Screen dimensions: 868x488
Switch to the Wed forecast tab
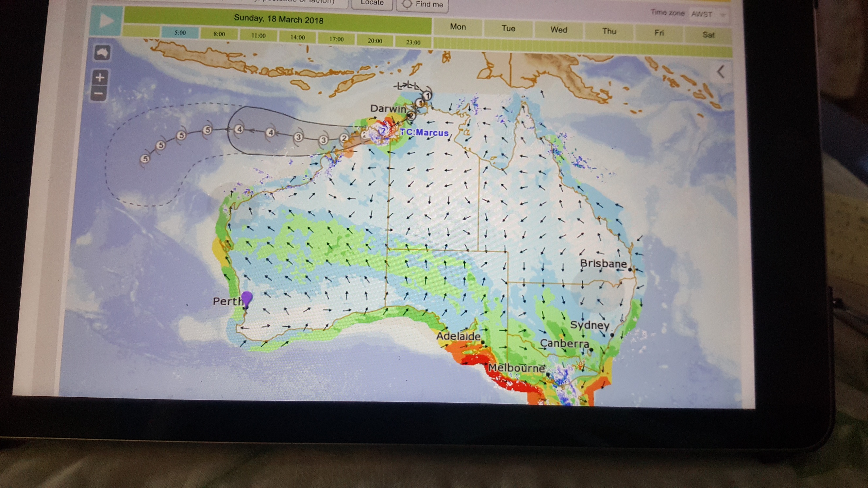click(x=559, y=30)
